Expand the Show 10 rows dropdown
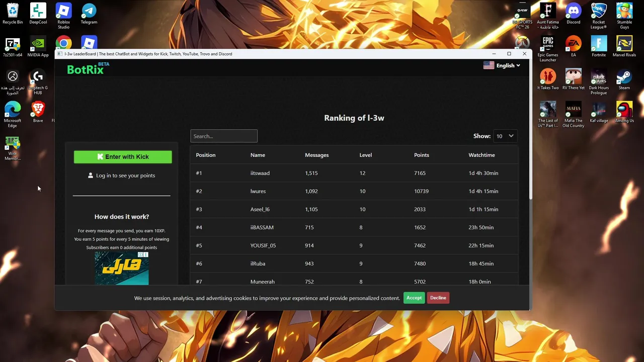This screenshot has width=644, height=362. (505, 136)
